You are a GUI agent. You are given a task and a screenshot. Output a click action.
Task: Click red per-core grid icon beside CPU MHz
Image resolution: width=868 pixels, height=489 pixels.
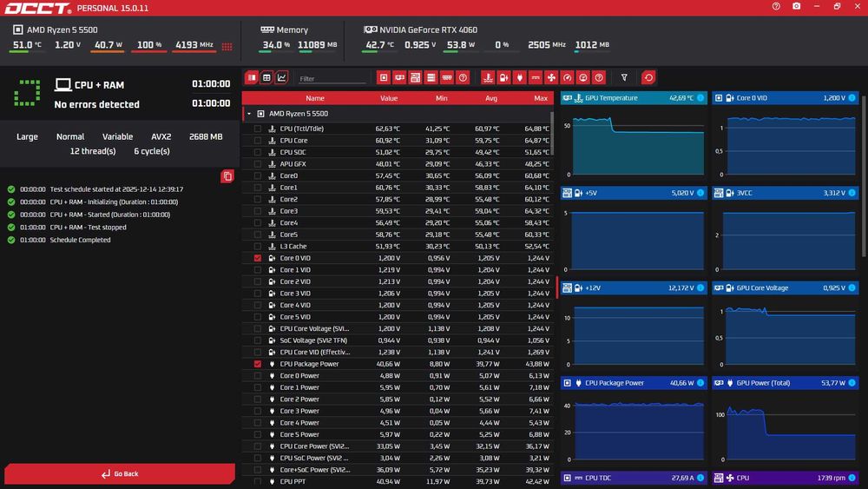(227, 46)
